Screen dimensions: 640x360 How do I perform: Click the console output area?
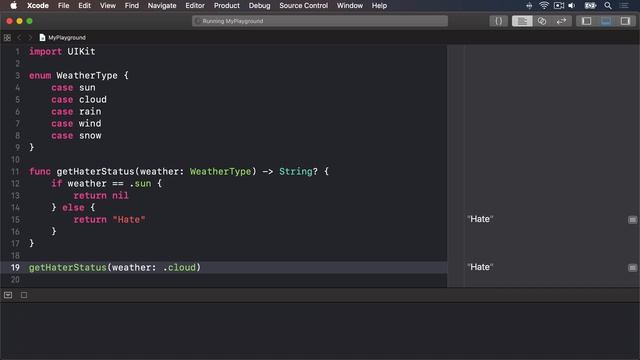click(320, 331)
